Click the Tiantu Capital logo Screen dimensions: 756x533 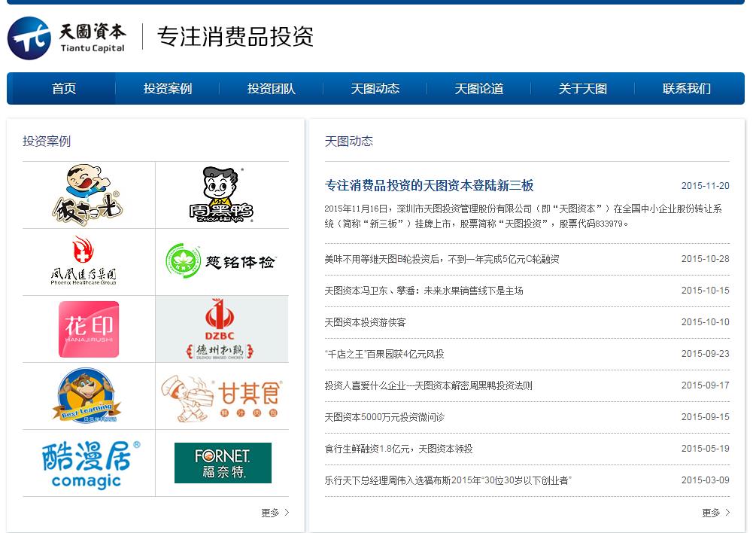(66, 38)
